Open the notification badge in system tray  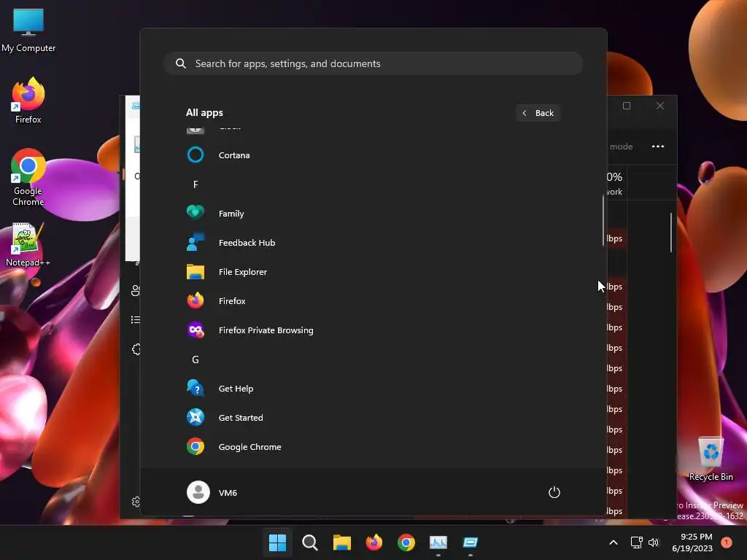pos(727,542)
